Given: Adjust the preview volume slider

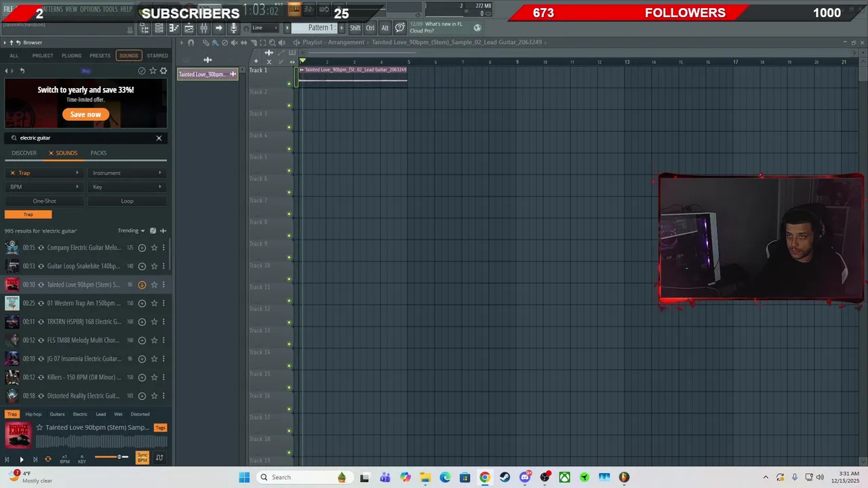Looking at the screenshot, I should [x=111, y=457].
